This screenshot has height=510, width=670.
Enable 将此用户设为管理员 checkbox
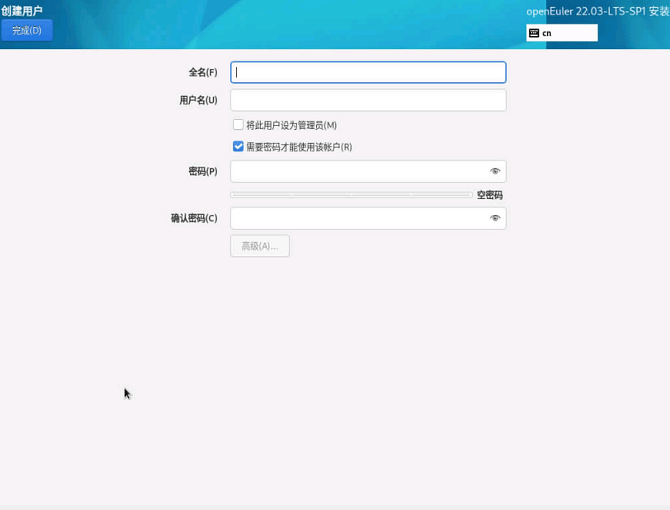(x=238, y=125)
